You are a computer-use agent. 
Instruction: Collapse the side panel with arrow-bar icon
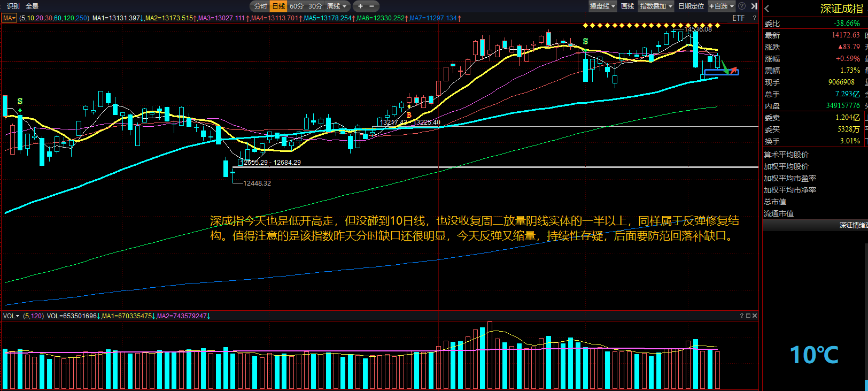click(754, 6)
